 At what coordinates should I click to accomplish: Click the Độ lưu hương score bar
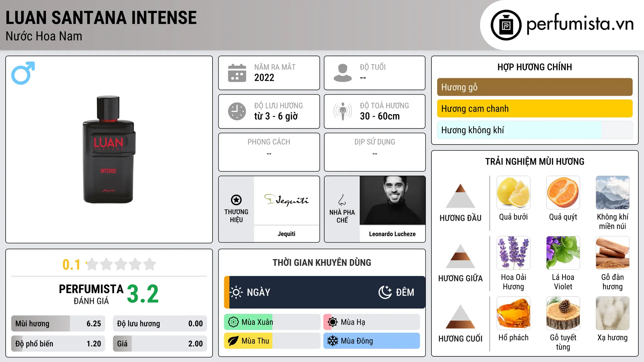click(x=160, y=324)
